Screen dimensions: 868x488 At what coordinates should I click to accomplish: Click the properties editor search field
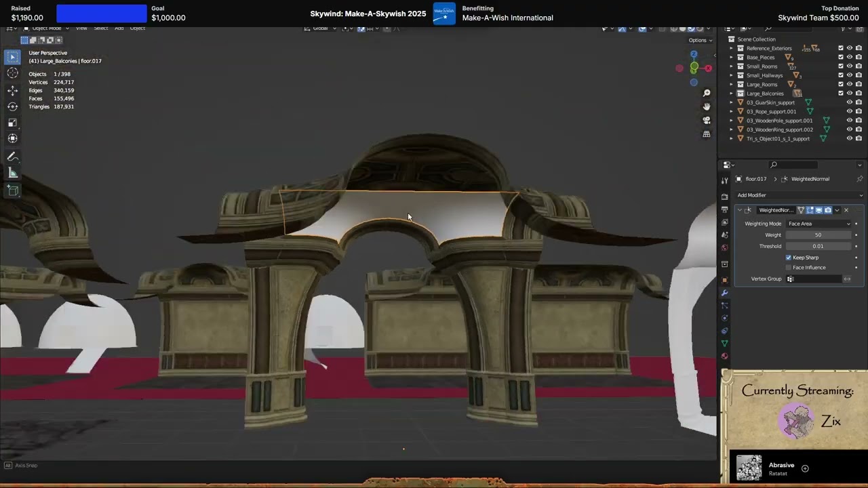[x=793, y=165]
